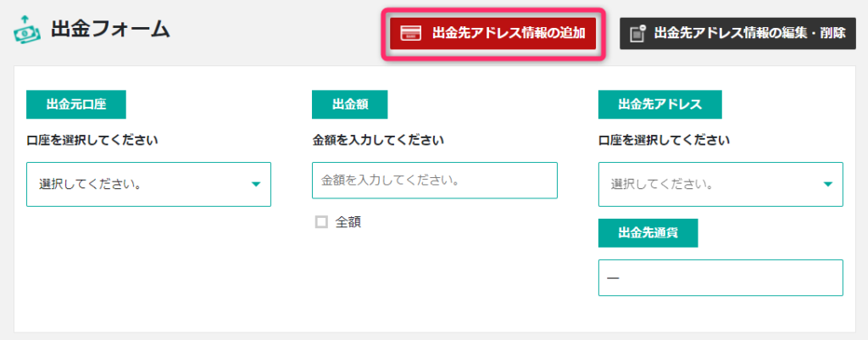
Task: Click the 出金先通貨 currency field
Action: click(721, 277)
